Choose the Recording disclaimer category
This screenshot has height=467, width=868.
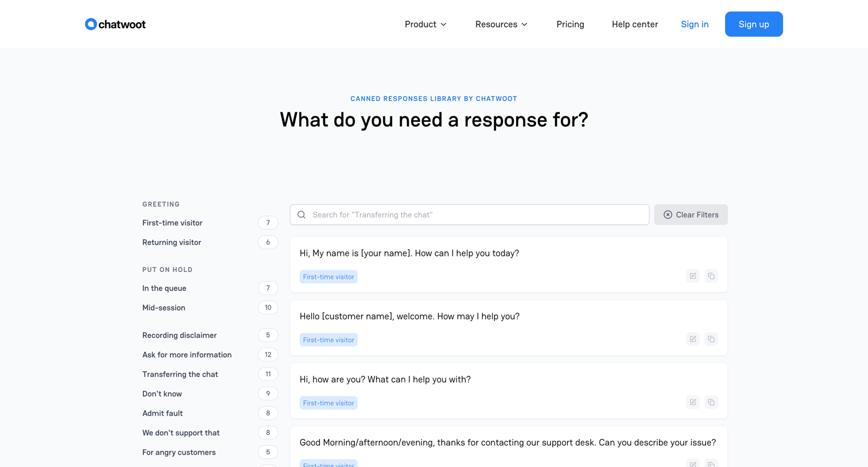[210, 335]
